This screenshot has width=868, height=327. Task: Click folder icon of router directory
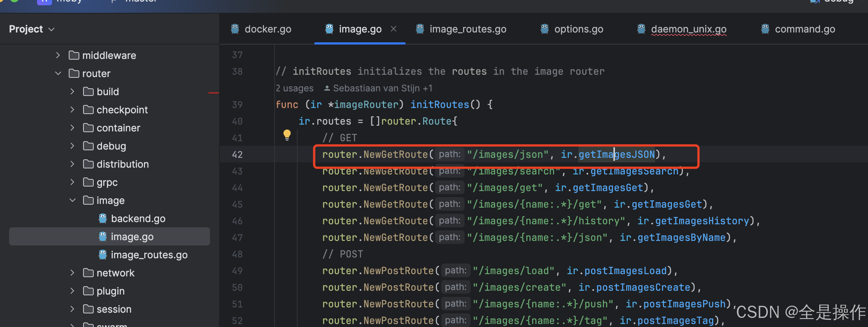[74, 73]
